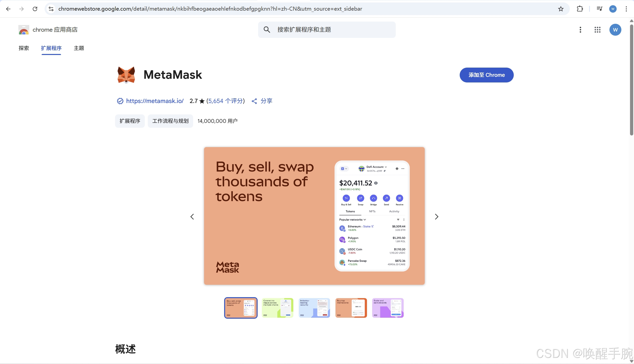The height and width of the screenshot is (364, 634).
Task: Switch to the 主题 tab
Action: (79, 48)
